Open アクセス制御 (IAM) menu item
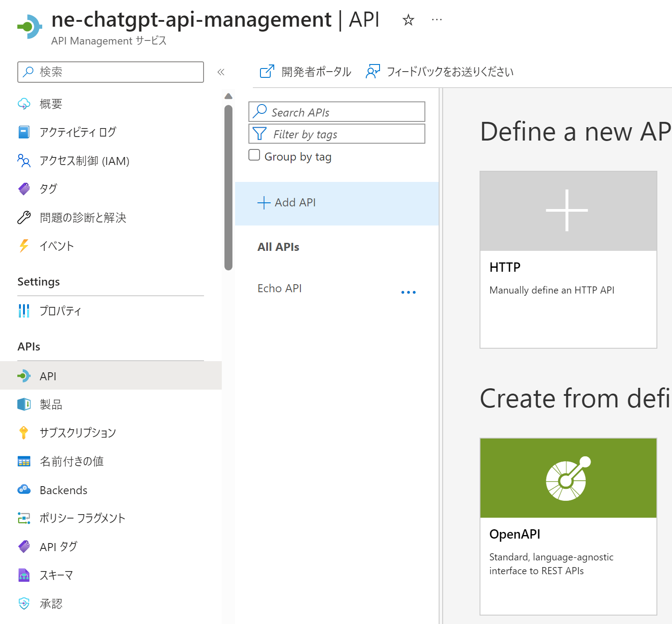Screen dimensions: 672x624 [84, 161]
